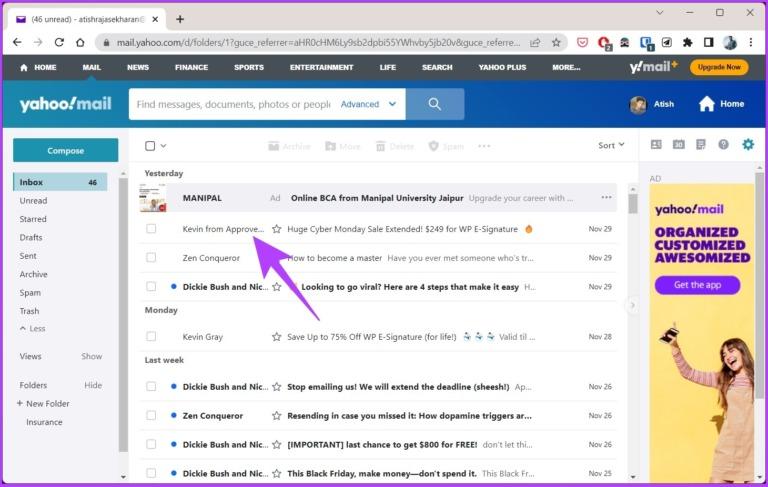This screenshot has height=487, width=768.
Task: Open the ENTERTAINMENT nav item
Action: [321, 67]
